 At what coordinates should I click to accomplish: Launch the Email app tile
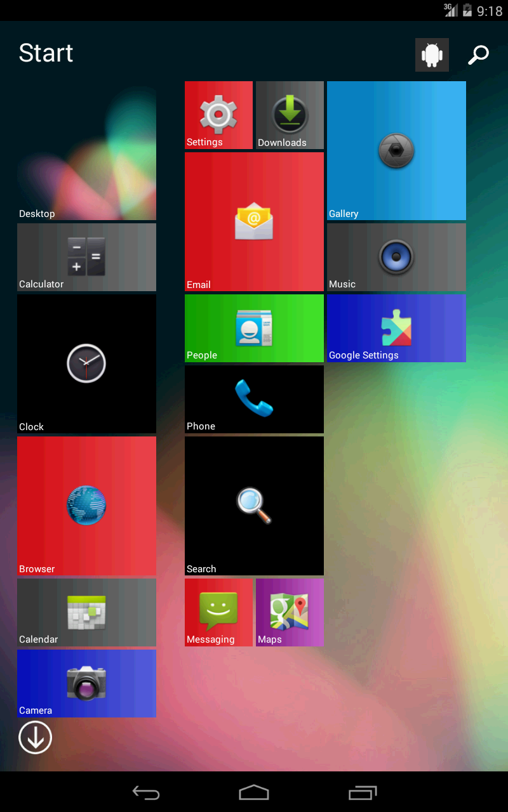click(254, 222)
